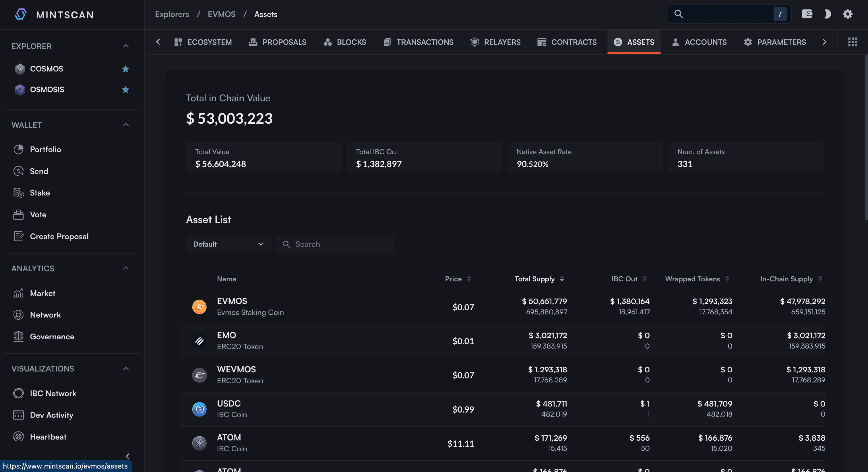Click the EMO token icon

coord(199,341)
